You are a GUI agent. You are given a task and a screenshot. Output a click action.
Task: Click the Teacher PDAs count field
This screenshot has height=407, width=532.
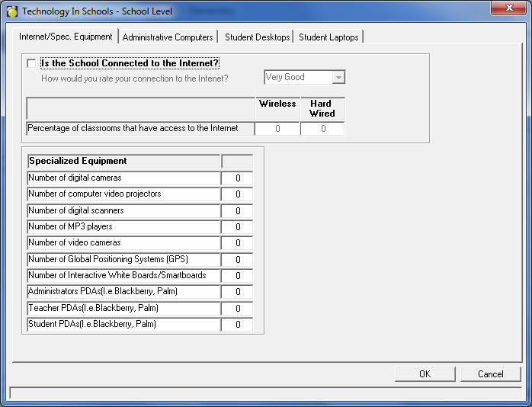[237, 309]
